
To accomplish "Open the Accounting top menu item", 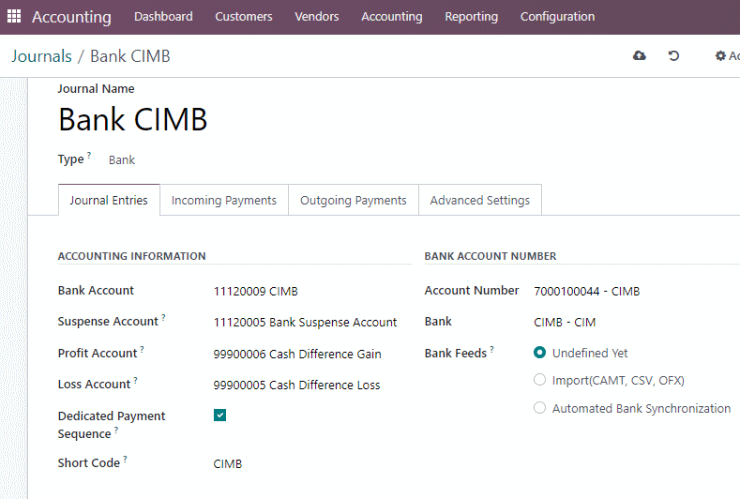I will 392,17.
